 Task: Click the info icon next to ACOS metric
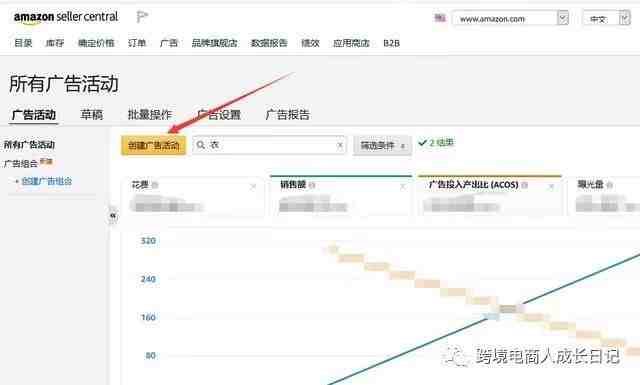click(525, 185)
